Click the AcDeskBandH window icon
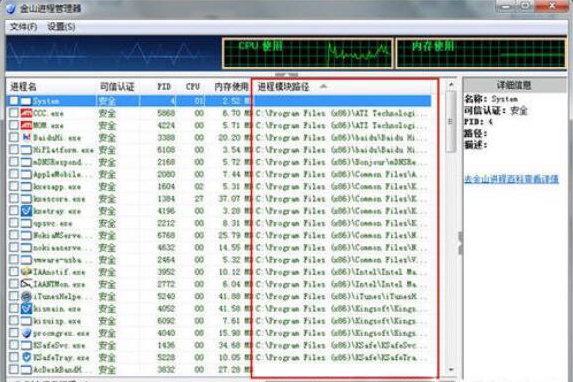573x382 pixels. 26,370
